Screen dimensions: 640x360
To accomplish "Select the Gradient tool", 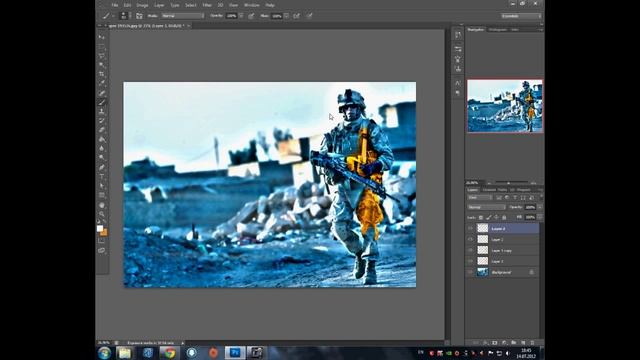I will [102, 139].
